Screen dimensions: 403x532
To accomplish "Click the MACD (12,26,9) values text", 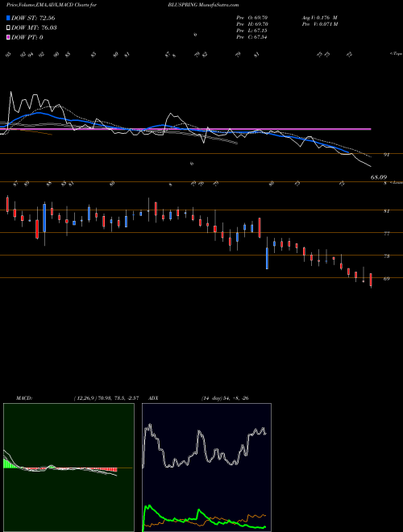I will [x=106, y=398].
